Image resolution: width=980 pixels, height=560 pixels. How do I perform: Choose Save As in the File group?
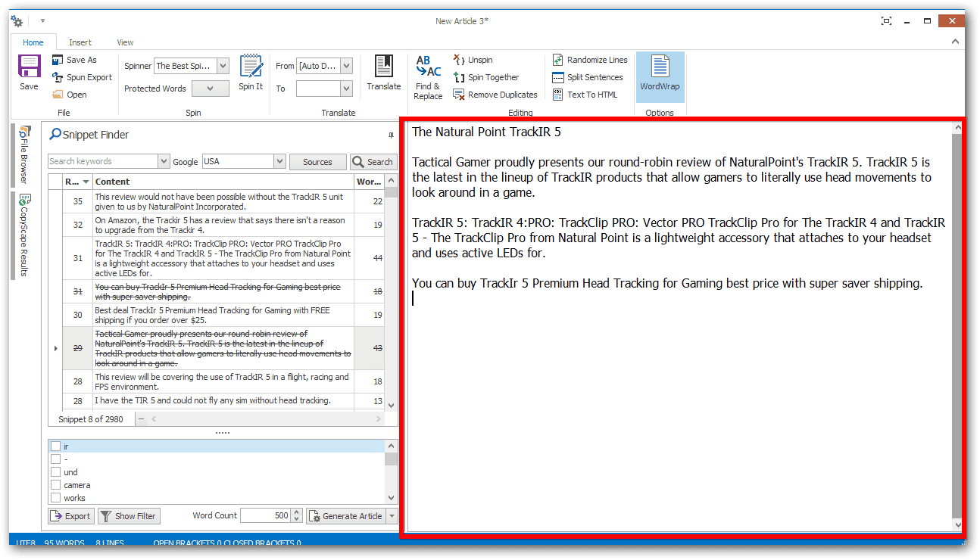[74, 60]
